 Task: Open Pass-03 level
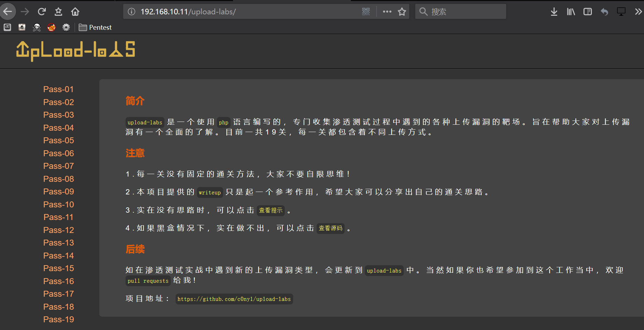tap(58, 115)
